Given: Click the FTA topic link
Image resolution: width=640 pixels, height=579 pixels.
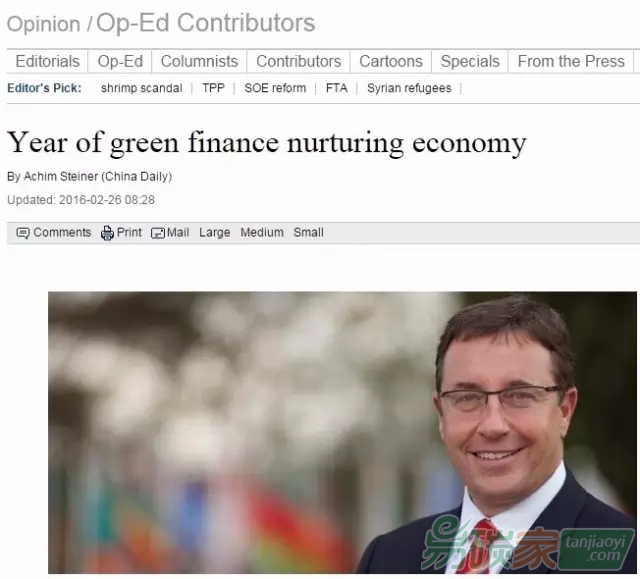Looking at the screenshot, I should pyautogui.click(x=337, y=88).
